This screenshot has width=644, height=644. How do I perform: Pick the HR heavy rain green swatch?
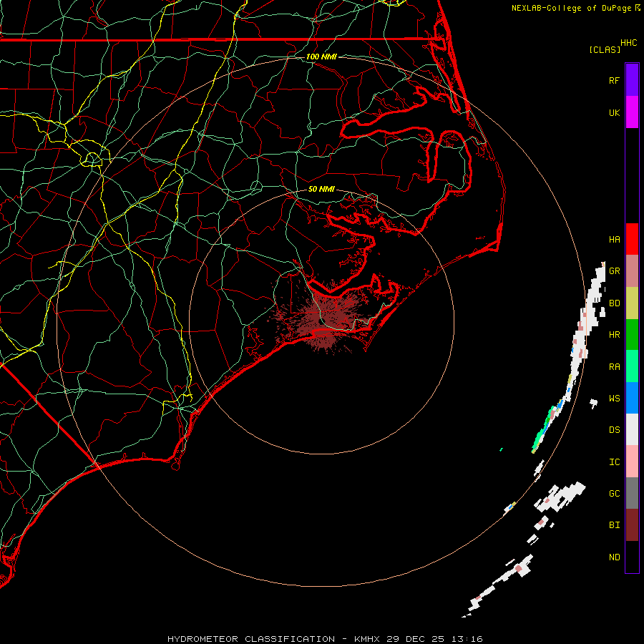click(632, 335)
